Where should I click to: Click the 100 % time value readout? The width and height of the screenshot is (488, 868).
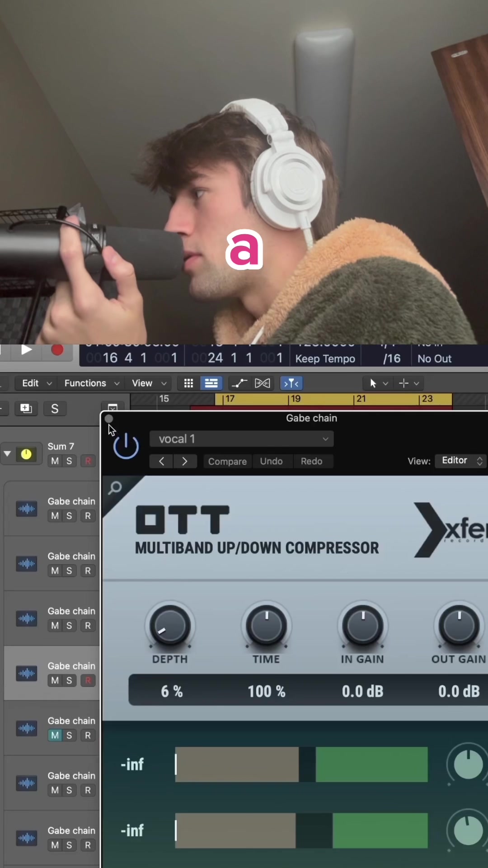267,691
